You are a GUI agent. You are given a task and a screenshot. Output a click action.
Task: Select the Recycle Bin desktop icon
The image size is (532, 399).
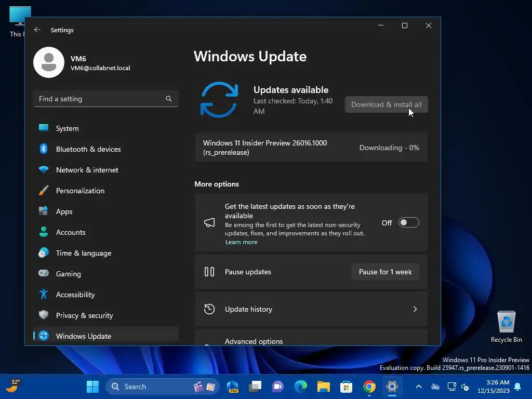point(506,327)
